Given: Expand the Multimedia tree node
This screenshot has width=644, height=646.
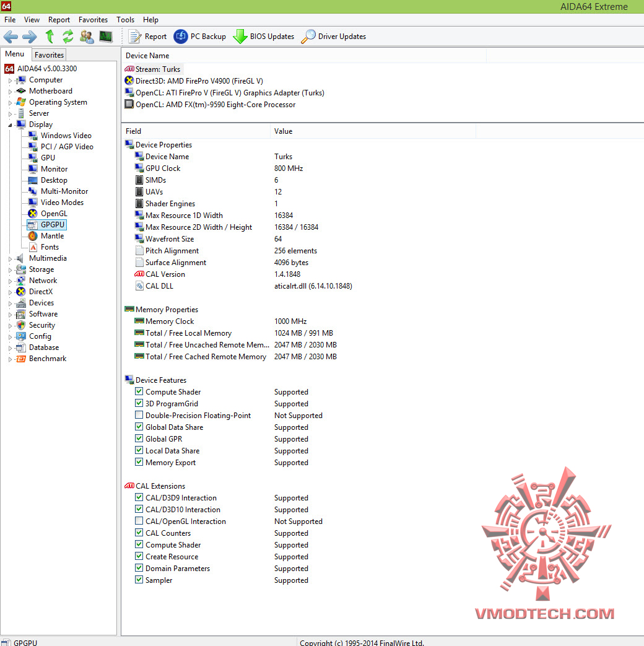Looking at the screenshot, I should click(11, 259).
